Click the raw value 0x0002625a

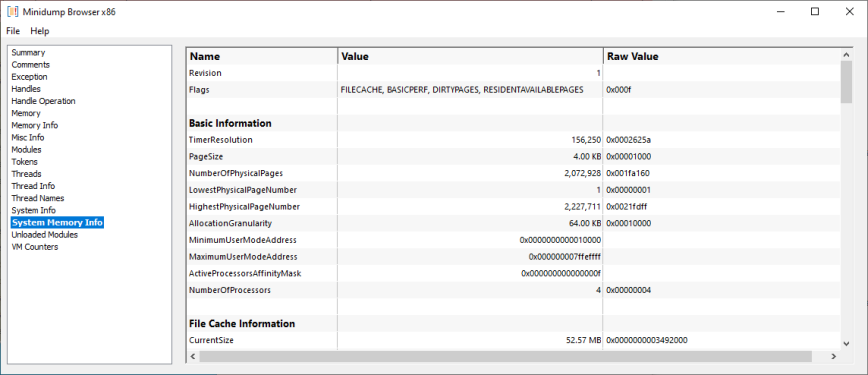pyautogui.click(x=628, y=140)
